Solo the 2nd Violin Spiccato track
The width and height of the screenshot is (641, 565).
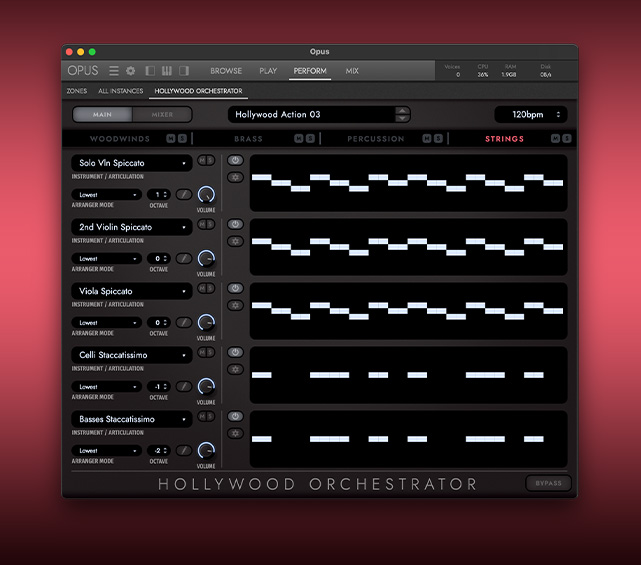click(x=210, y=224)
